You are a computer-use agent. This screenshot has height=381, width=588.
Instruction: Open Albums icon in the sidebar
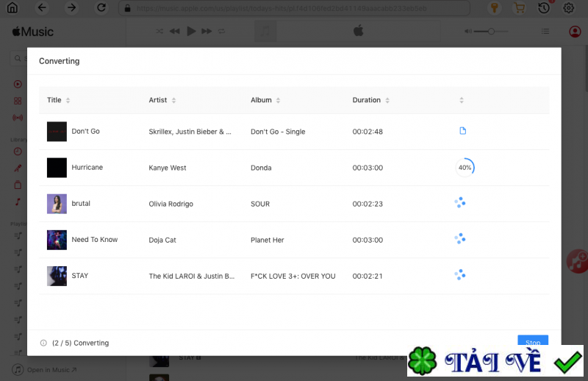tap(18, 185)
